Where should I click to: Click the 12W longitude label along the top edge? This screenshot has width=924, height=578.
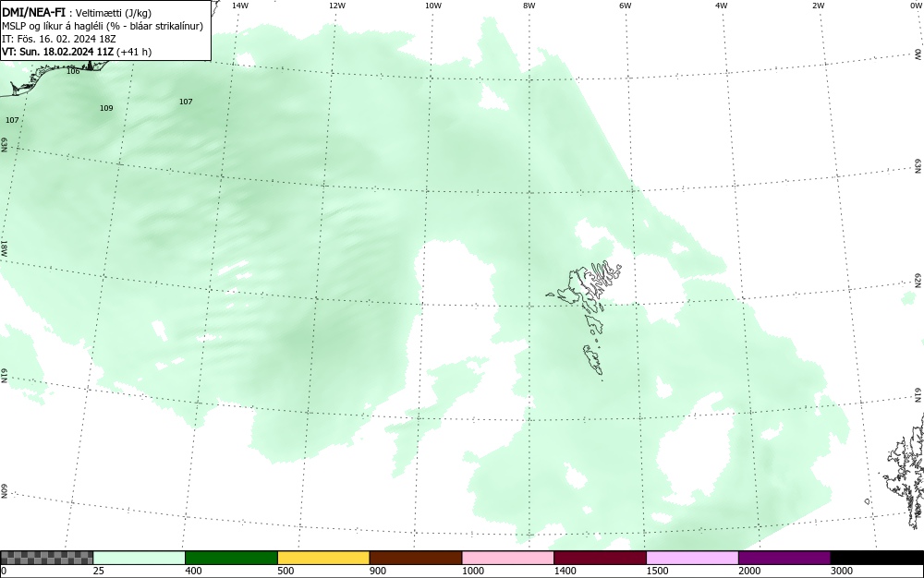(x=336, y=6)
